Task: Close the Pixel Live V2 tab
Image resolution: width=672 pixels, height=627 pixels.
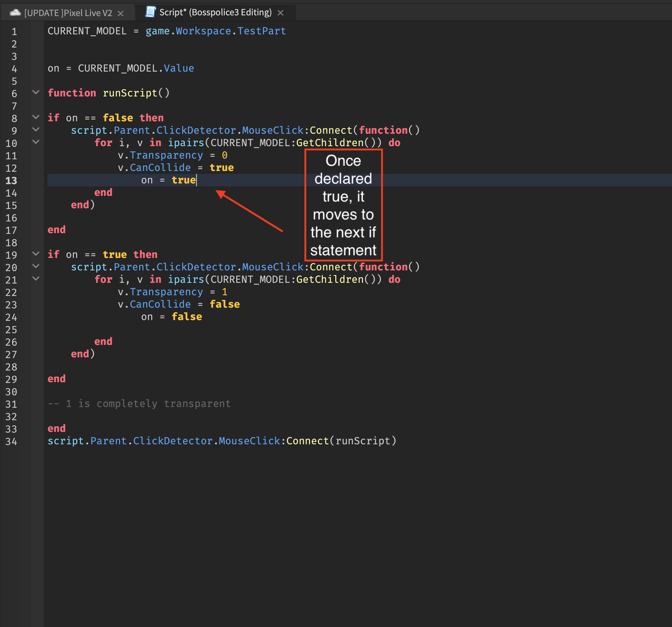Action: [121, 14]
